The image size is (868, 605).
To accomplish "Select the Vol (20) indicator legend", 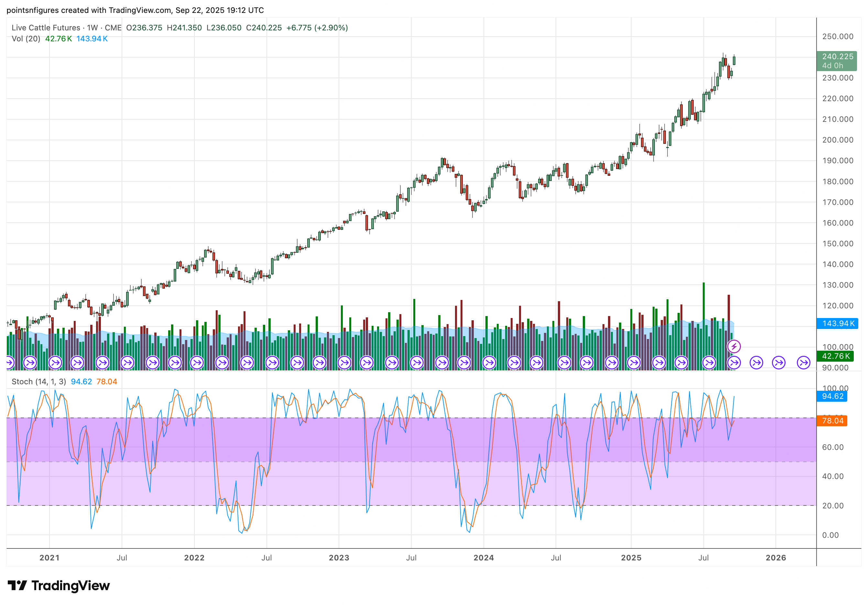I will coord(26,38).
